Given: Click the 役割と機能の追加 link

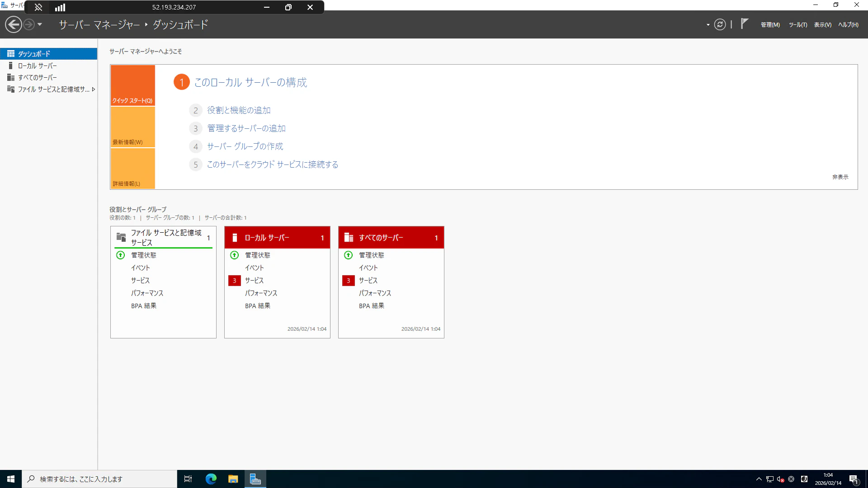Looking at the screenshot, I should (x=239, y=110).
